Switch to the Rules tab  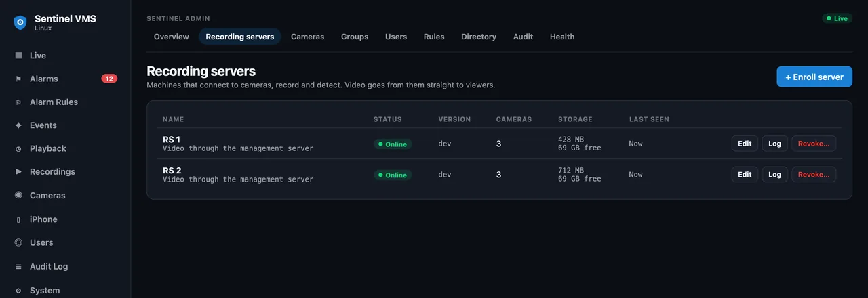434,37
